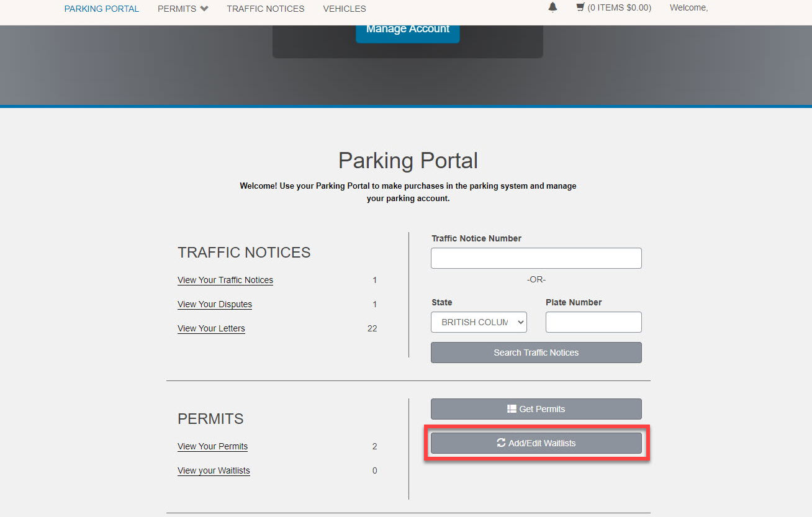Open VEHICLES in top navigation

(345, 9)
